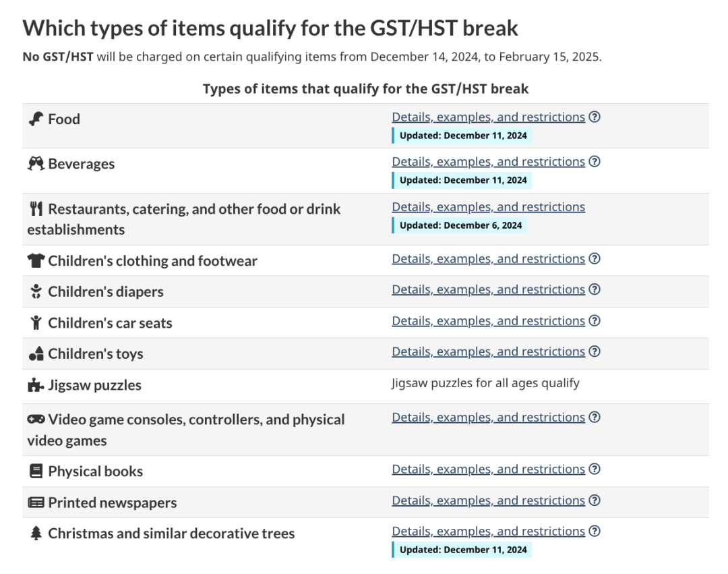Click help icon in Children's toys row

[x=595, y=351]
